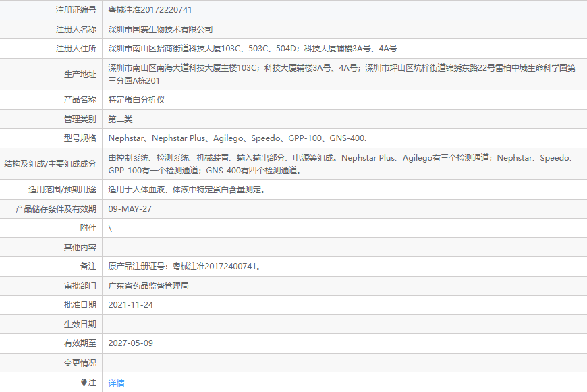The height and width of the screenshot is (392, 587).
Task: Click the backslash value in 附件 row
Action: coord(110,228)
